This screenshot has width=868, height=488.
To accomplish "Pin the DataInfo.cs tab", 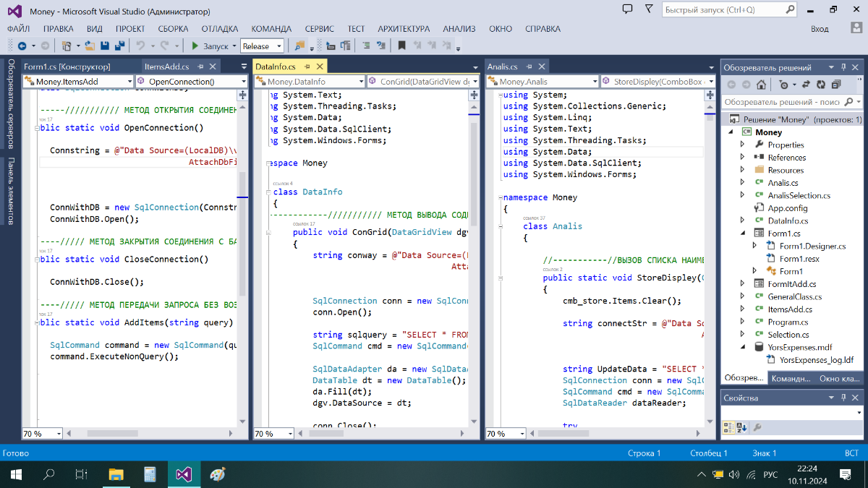I will tap(307, 67).
